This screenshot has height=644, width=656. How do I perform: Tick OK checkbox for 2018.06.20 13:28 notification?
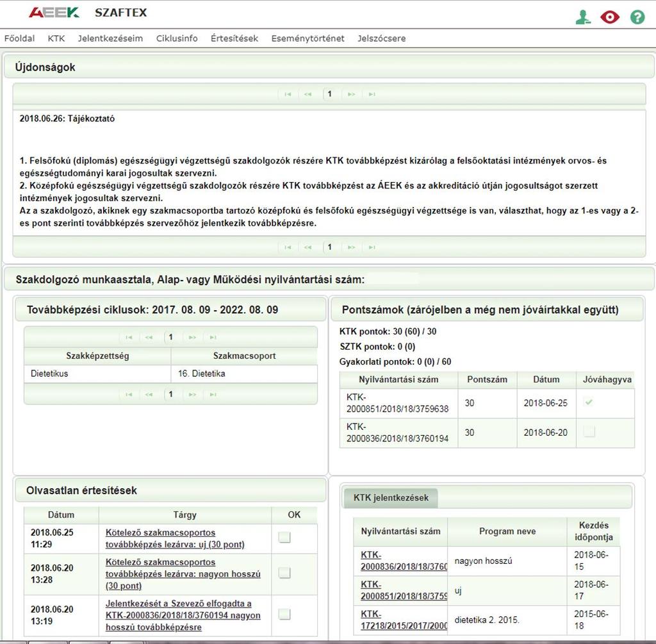coord(284,573)
